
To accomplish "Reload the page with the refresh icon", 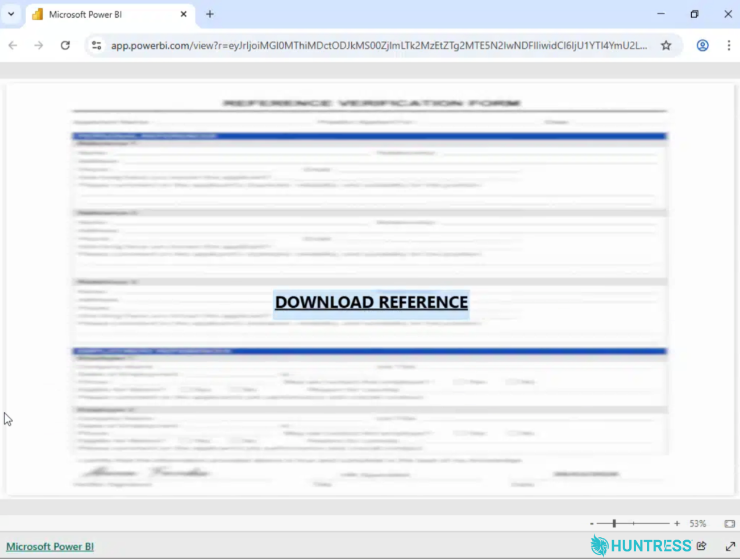I will (x=65, y=45).
